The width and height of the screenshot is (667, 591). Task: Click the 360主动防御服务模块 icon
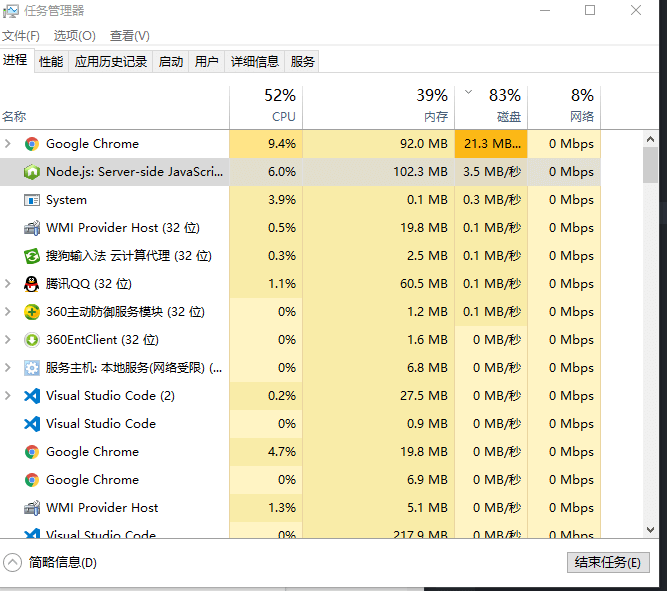(32, 312)
